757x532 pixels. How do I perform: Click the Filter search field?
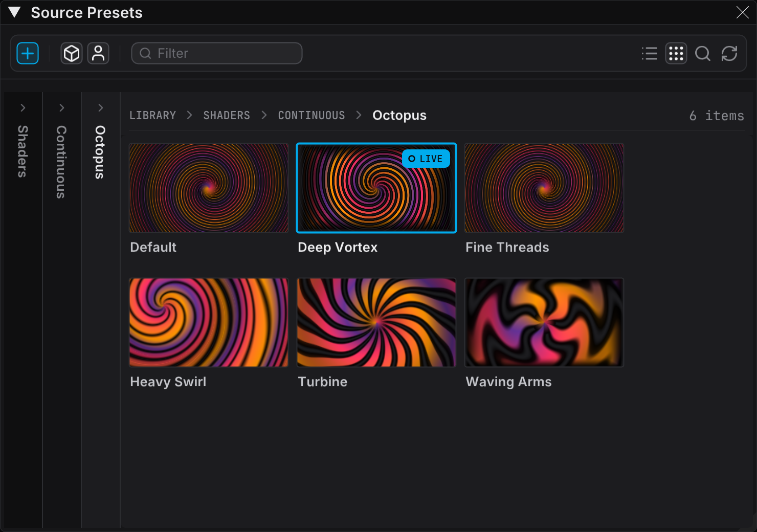click(217, 53)
